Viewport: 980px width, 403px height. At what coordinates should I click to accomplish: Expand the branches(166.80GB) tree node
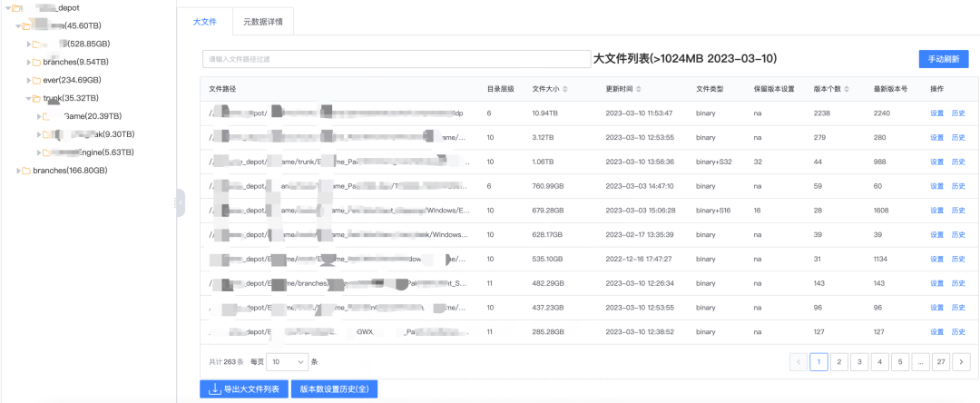point(19,172)
